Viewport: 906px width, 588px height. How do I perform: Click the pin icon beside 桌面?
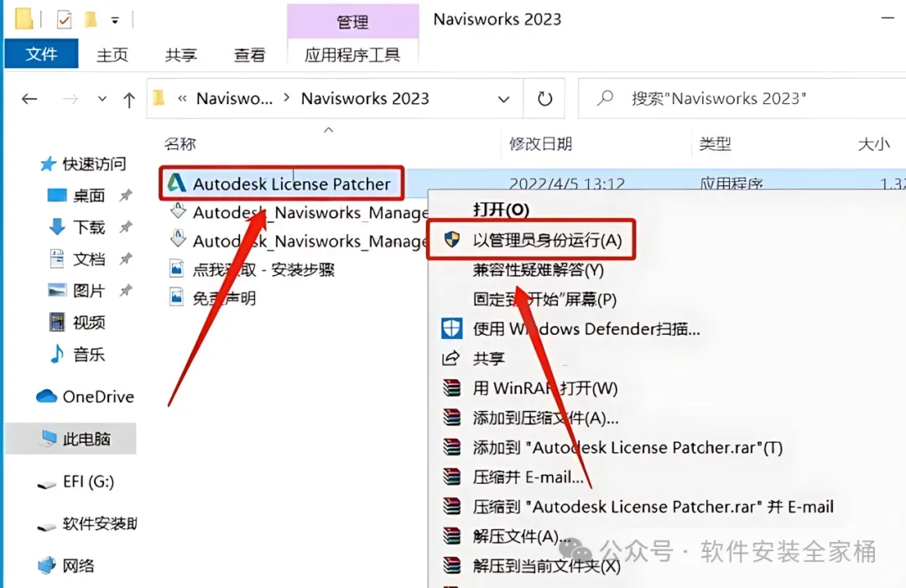click(x=125, y=195)
